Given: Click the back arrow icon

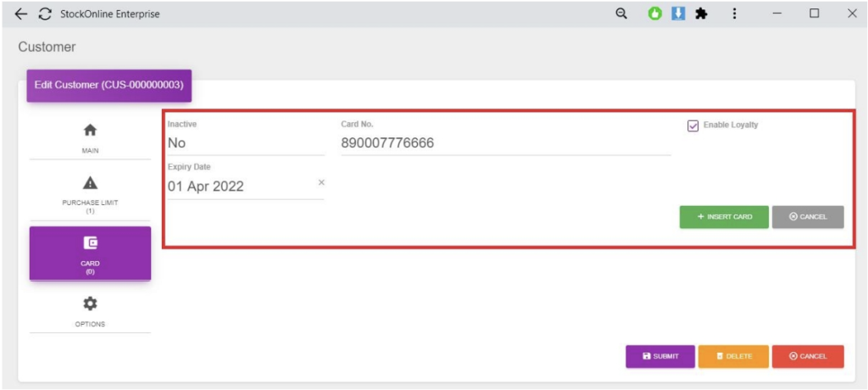Looking at the screenshot, I should tap(21, 14).
